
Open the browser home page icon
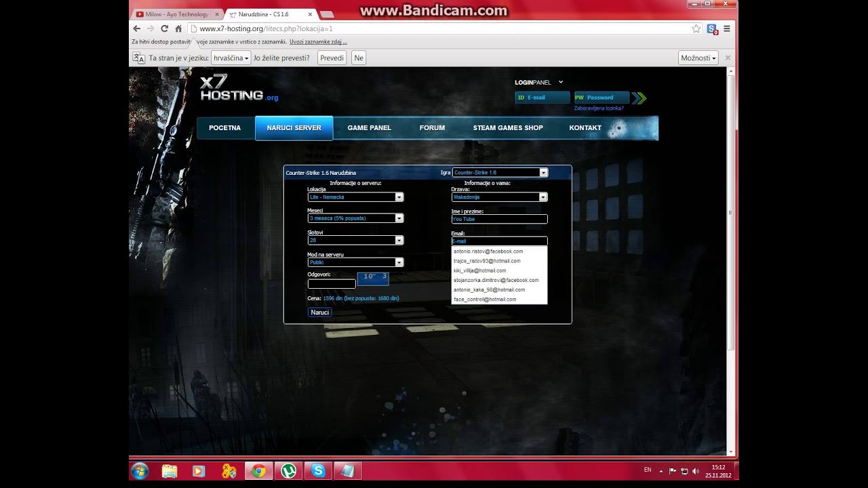178,28
